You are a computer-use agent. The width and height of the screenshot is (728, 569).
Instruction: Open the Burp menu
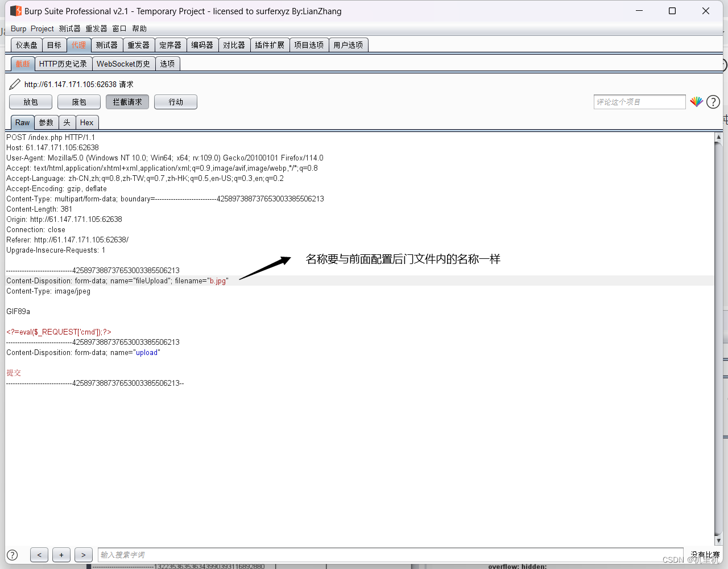point(18,28)
